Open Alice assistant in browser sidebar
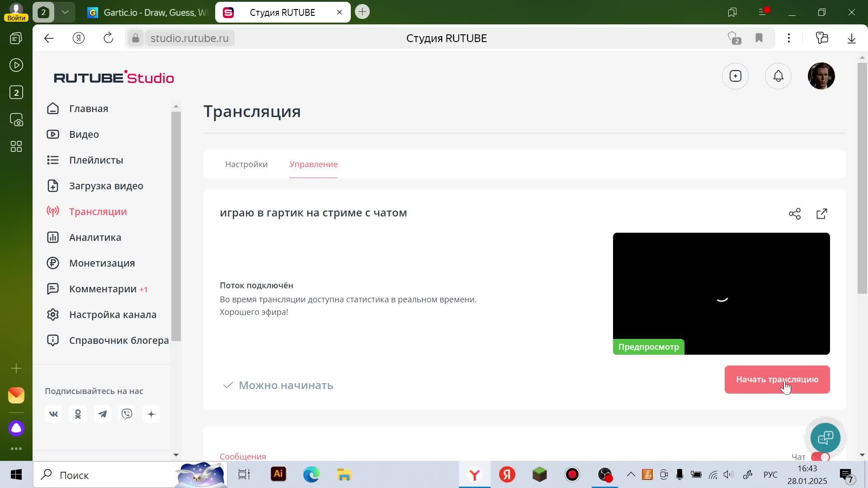This screenshot has width=868, height=488. click(16, 428)
